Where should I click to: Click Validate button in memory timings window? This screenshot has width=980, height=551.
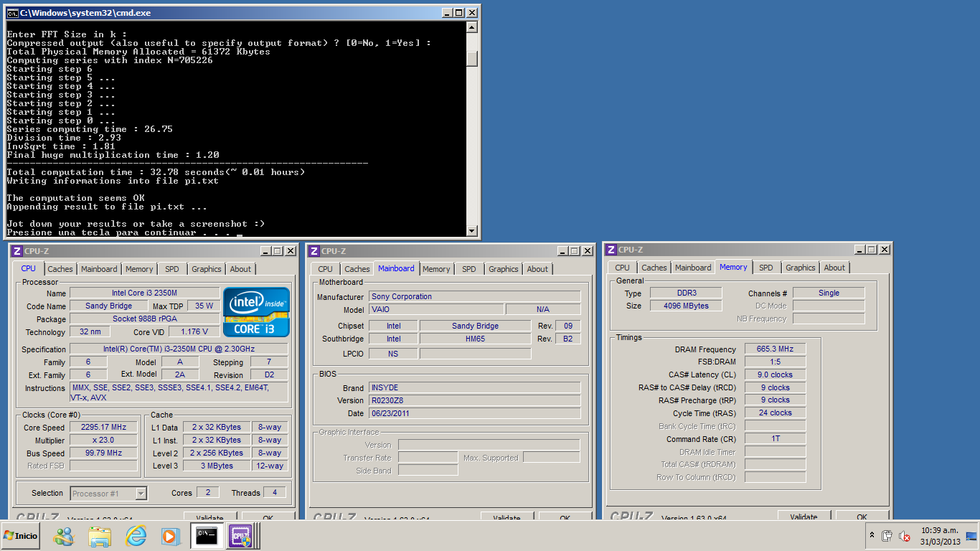point(804,516)
